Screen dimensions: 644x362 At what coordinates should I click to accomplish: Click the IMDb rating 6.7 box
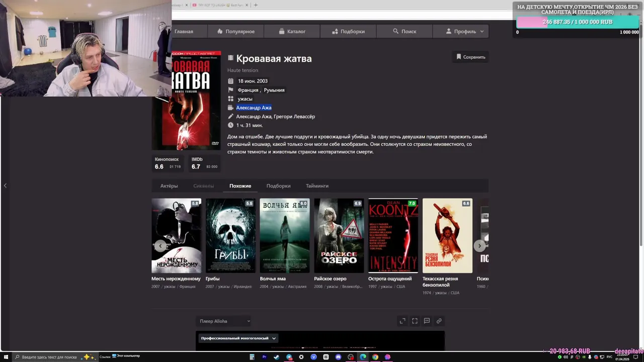coord(204,163)
